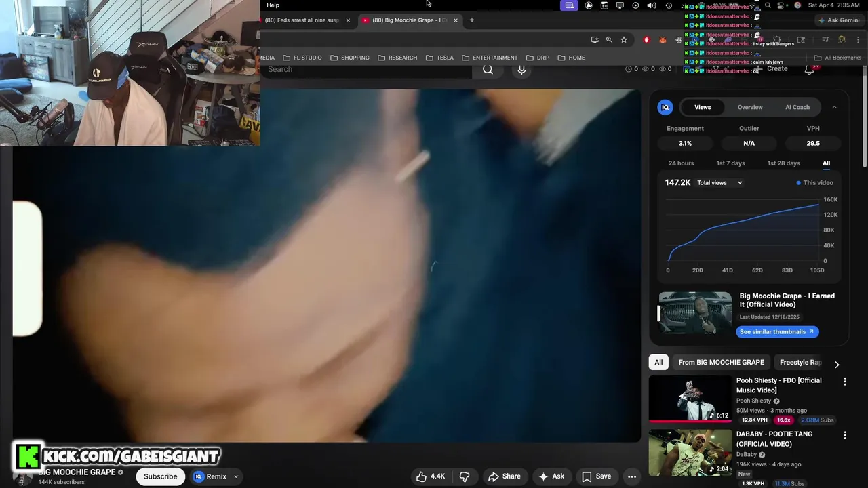Switch to the Feds arrest all nine tab
The image size is (868, 488).
click(x=302, y=20)
